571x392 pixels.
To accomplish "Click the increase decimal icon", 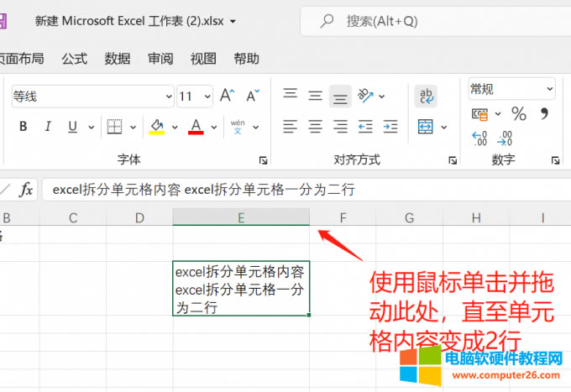I will tap(479, 139).
